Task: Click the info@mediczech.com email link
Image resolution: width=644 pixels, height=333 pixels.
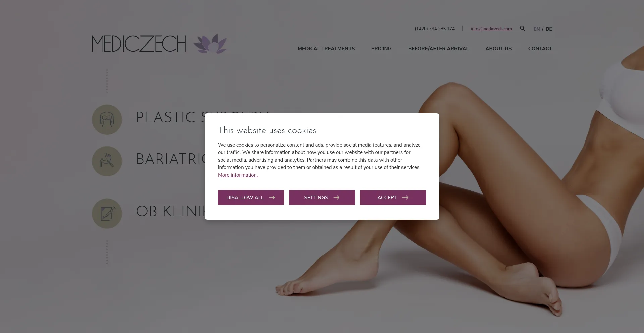Action: click(x=491, y=29)
